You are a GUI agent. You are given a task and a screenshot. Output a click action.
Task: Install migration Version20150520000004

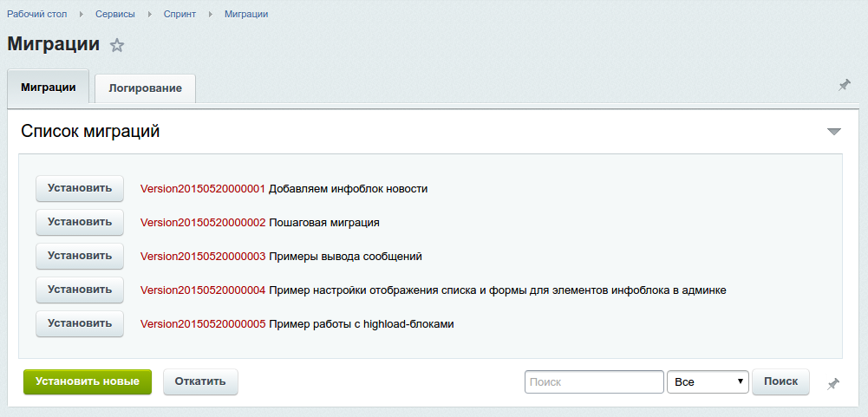[80, 290]
